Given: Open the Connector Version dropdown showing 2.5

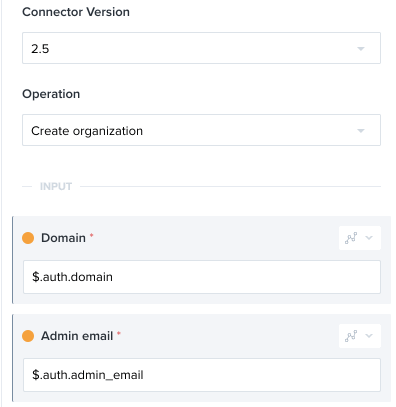Looking at the screenshot, I should click(201, 48).
